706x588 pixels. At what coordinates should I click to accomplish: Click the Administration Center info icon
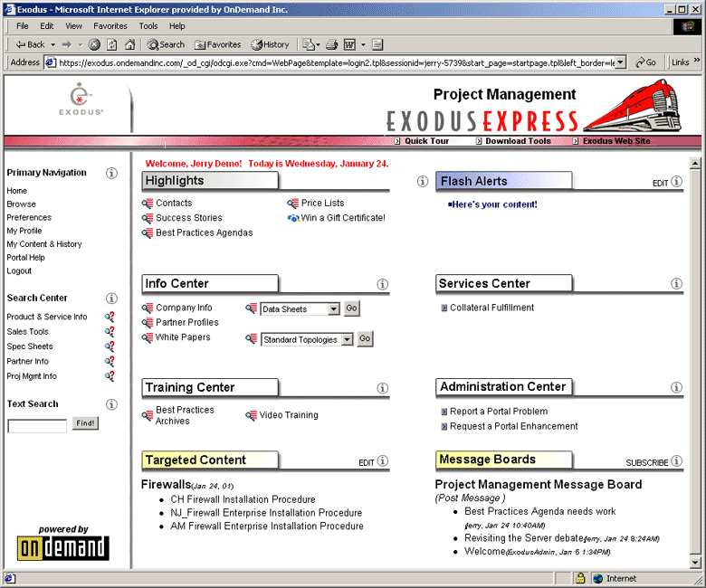[x=676, y=387]
